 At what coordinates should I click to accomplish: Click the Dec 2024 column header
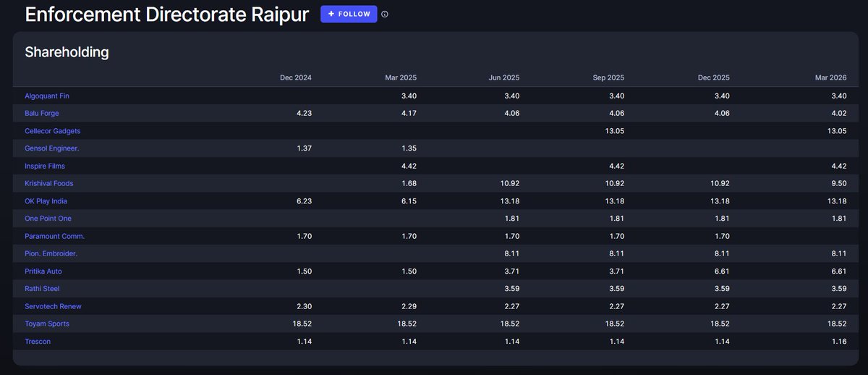click(296, 77)
